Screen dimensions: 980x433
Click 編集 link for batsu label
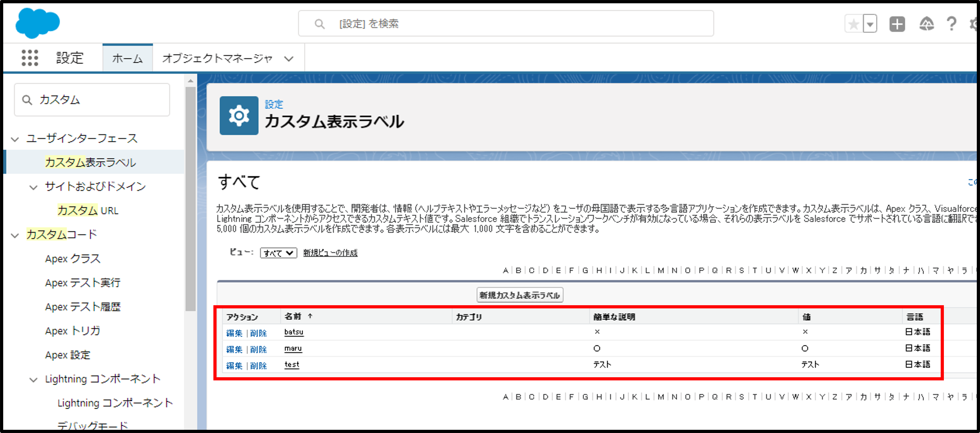click(234, 333)
